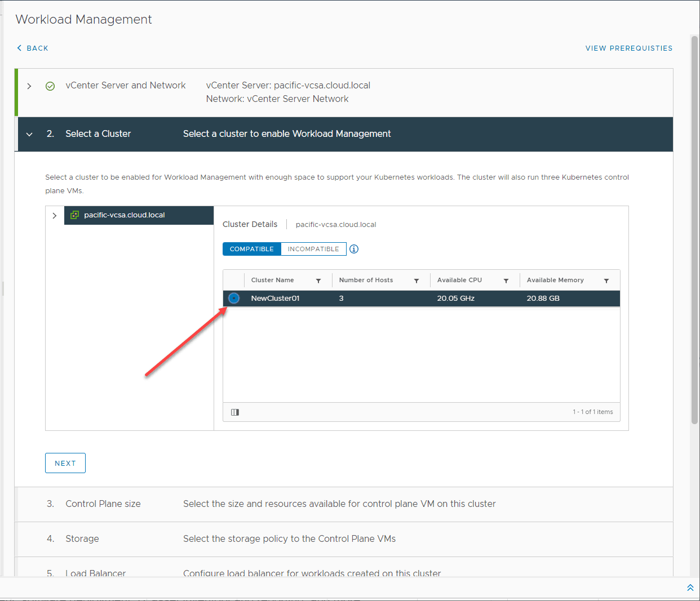The image size is (700, 601).
Task: Open the Control Plane size step
Action: point(103,504)
